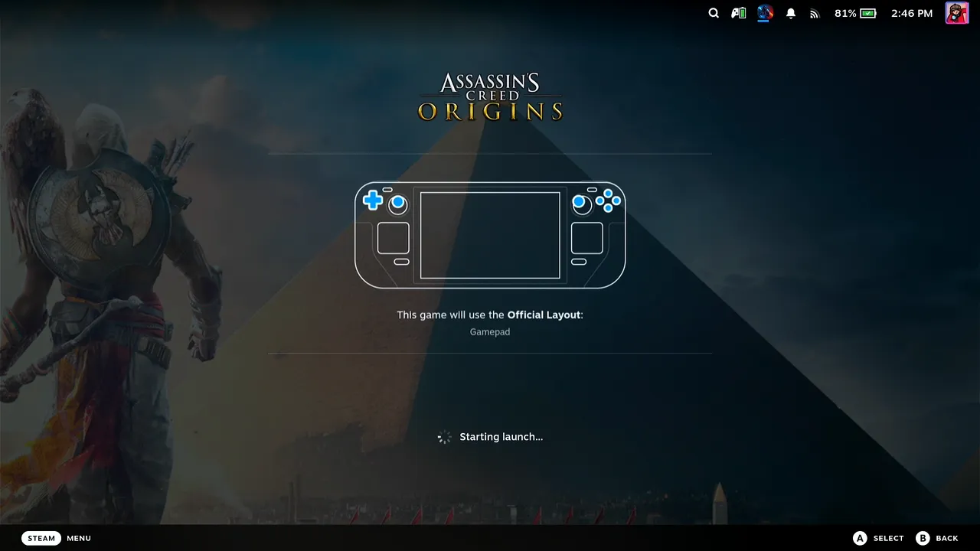The width and height of the screenshot is (980, 551).
Task: Click the 2:46 PM clock
Action: click(x=912, y=13)
